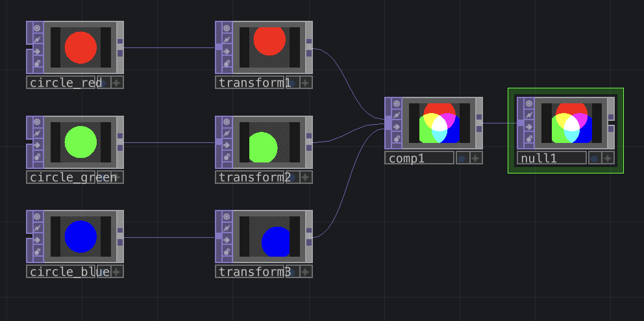
Task: Bypass the transform3 node
Action: (x=227, y=240)
